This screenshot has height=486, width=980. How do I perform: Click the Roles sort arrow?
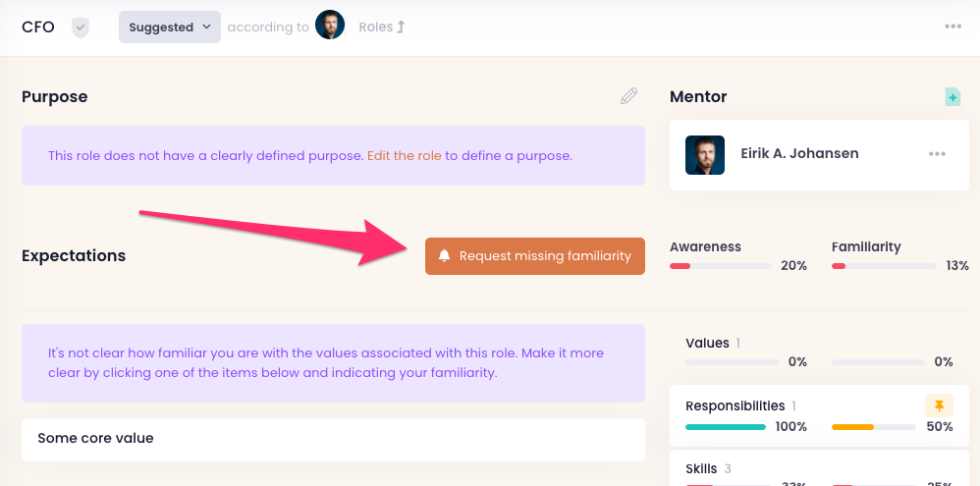click(x=401, y=27)
